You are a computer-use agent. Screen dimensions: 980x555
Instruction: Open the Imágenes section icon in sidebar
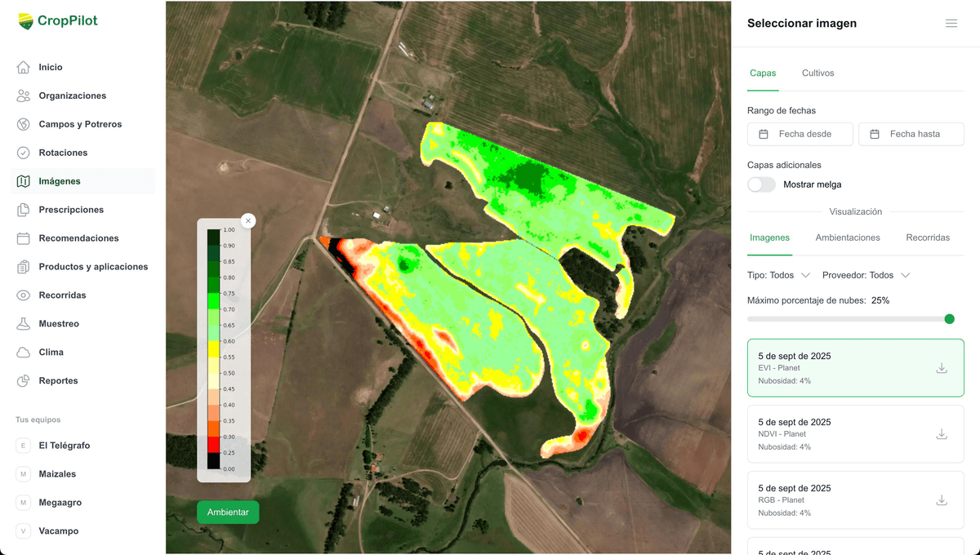tap(22, 181)
